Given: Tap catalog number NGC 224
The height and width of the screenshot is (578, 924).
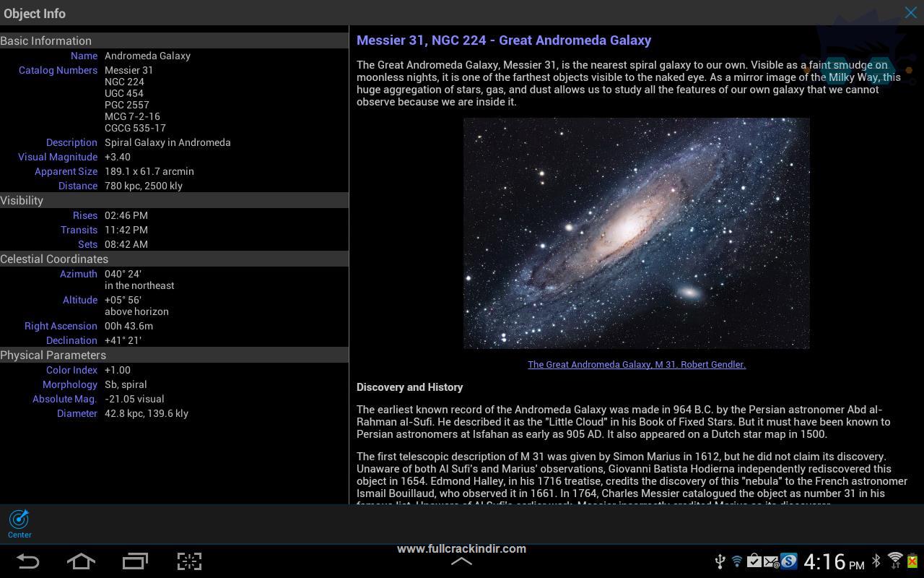Looking at the screenshot, I should [x=124, y=82].
